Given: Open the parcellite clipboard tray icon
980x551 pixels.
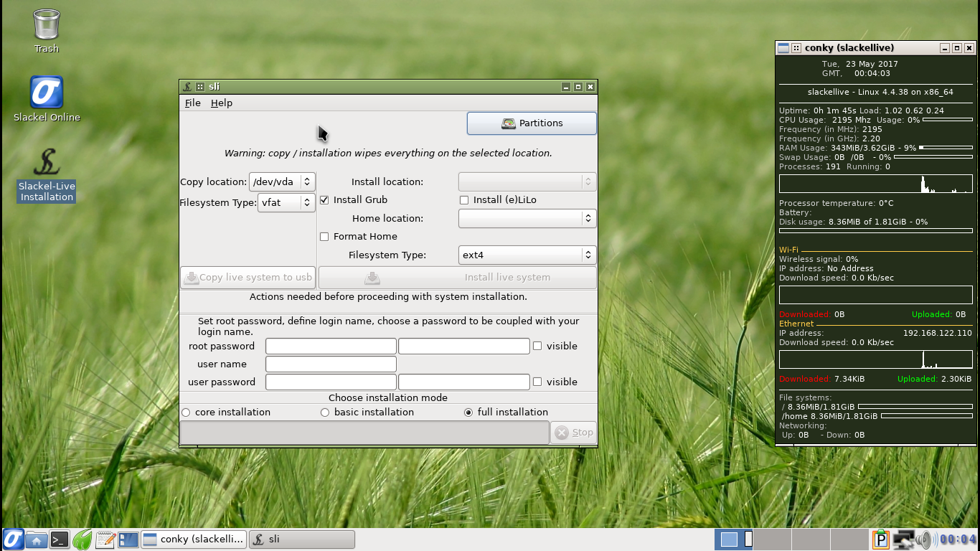Looking at the screenshot, I should (x=880, y=540).
